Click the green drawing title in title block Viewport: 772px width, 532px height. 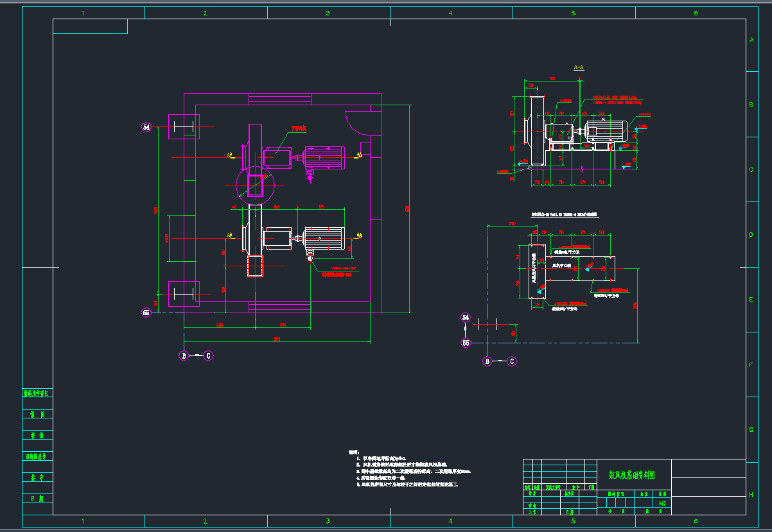coord(632,476)
